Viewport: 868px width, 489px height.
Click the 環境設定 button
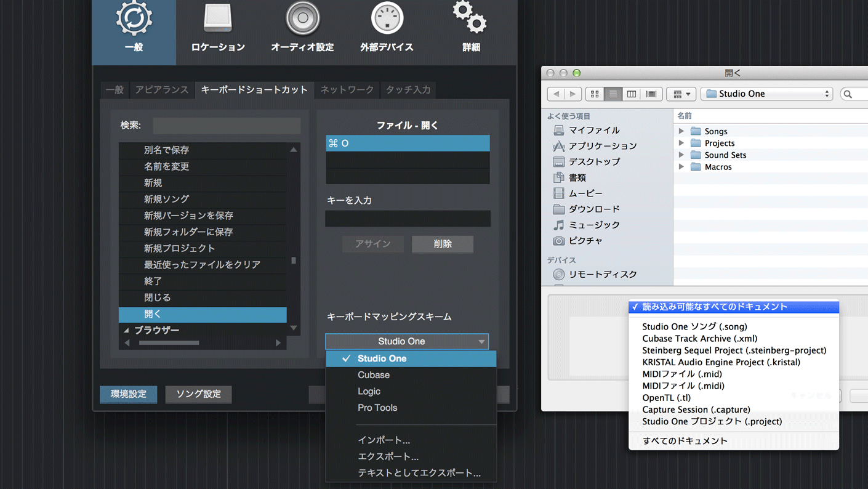129,394
